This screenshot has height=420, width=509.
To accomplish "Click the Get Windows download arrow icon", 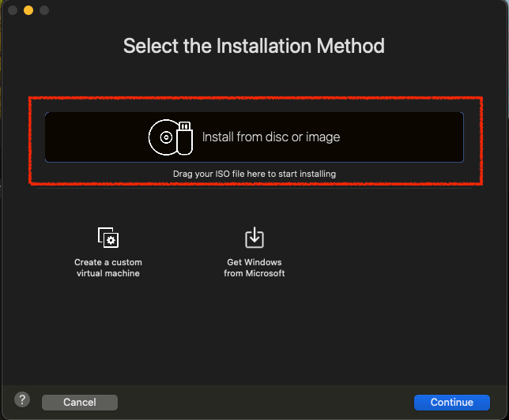I will point(254,237).
